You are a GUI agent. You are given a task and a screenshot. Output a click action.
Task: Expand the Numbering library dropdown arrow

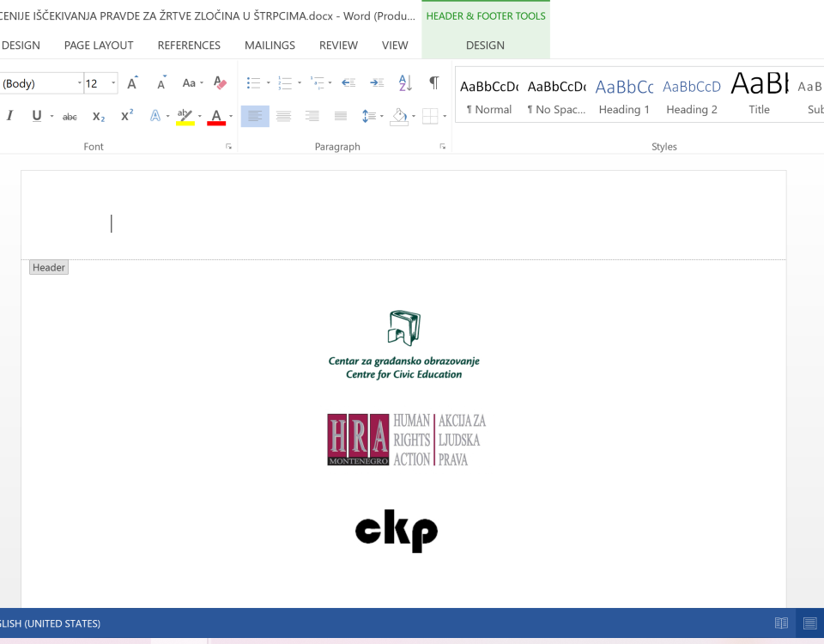299,82
